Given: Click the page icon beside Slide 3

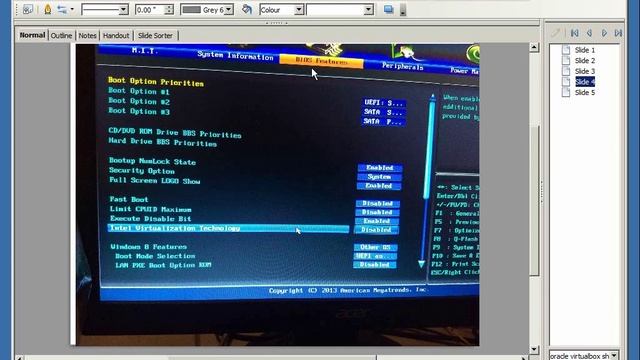Looking at the screenshot, I should 566,71.
